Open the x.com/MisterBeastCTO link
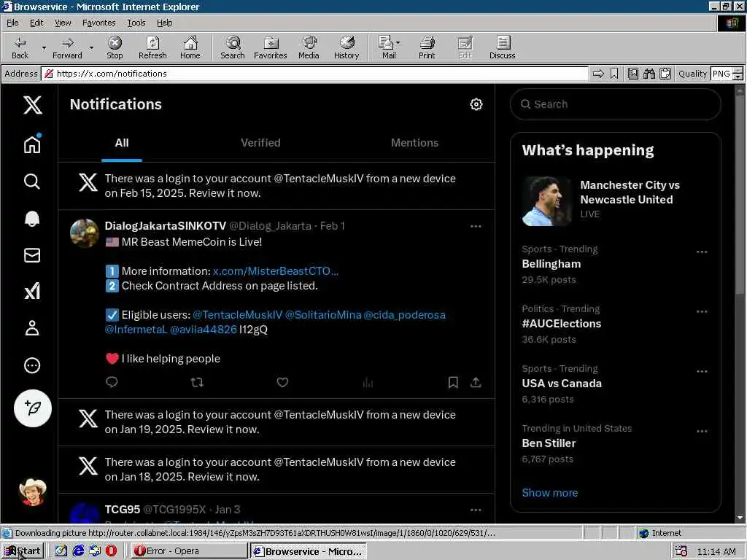Viewport: 747px width, 560px height. (275, 271)
